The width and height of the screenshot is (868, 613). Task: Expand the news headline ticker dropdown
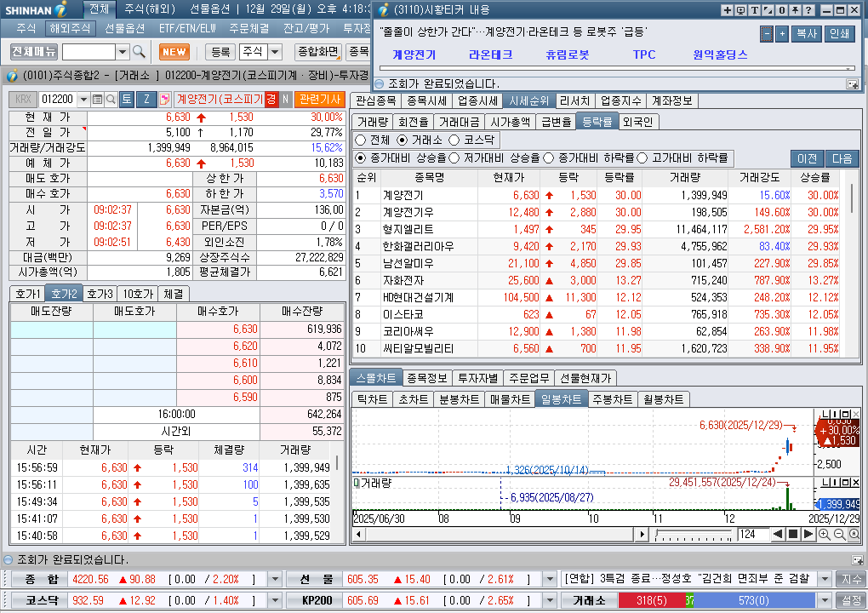tap(825, 579)
